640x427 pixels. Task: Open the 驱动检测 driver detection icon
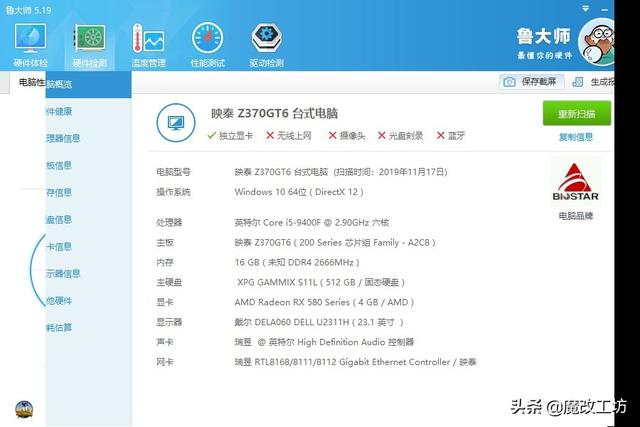pos(267,44)
